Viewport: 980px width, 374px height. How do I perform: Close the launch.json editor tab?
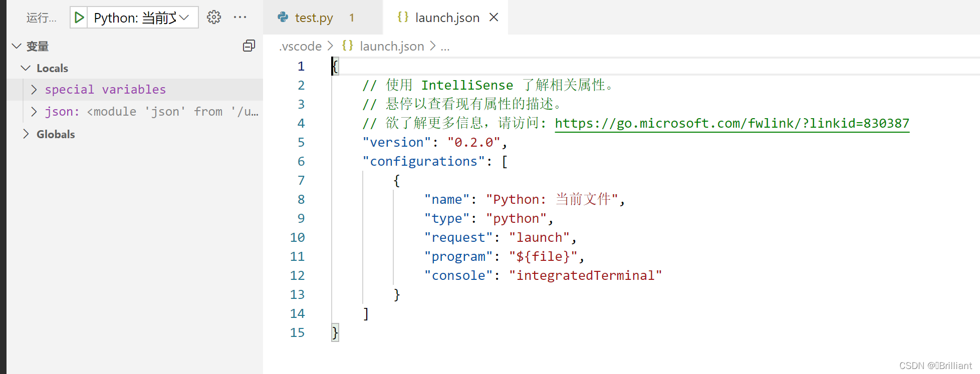[x=494, y=18]
